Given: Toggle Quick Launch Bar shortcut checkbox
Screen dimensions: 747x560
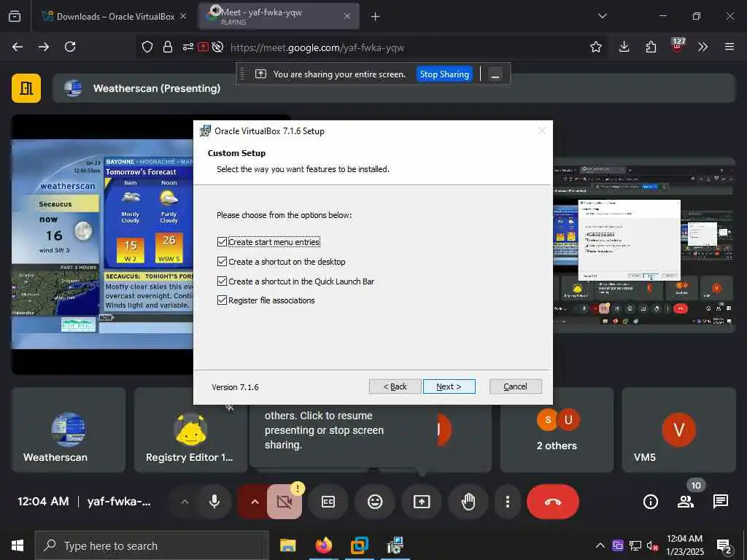Looking at the screenshot, I should click(222, 281).
